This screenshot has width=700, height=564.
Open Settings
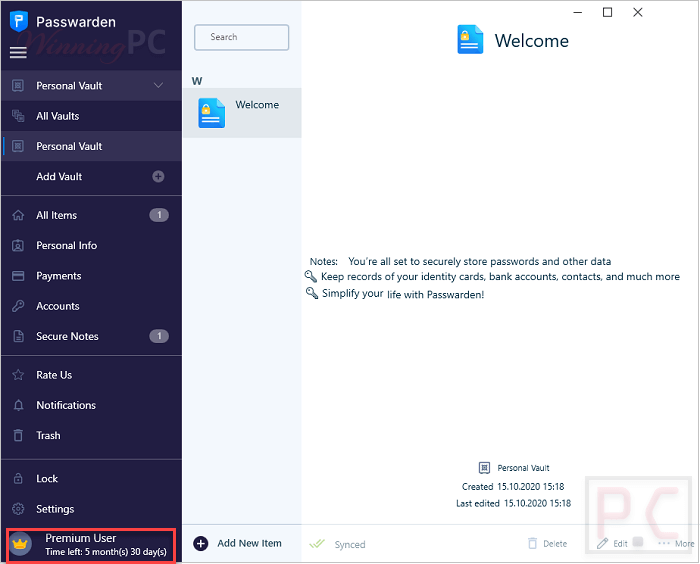(x=91, y=509)
